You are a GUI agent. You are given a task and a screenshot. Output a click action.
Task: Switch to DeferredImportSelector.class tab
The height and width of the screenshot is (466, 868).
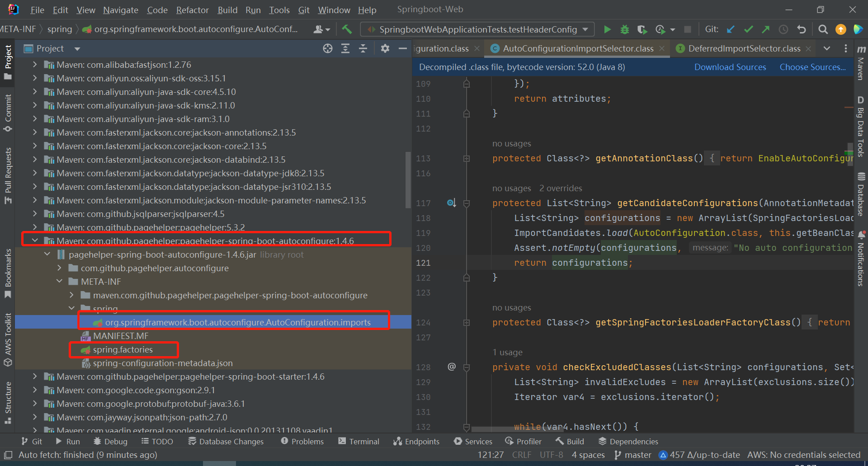click(744, 48)
